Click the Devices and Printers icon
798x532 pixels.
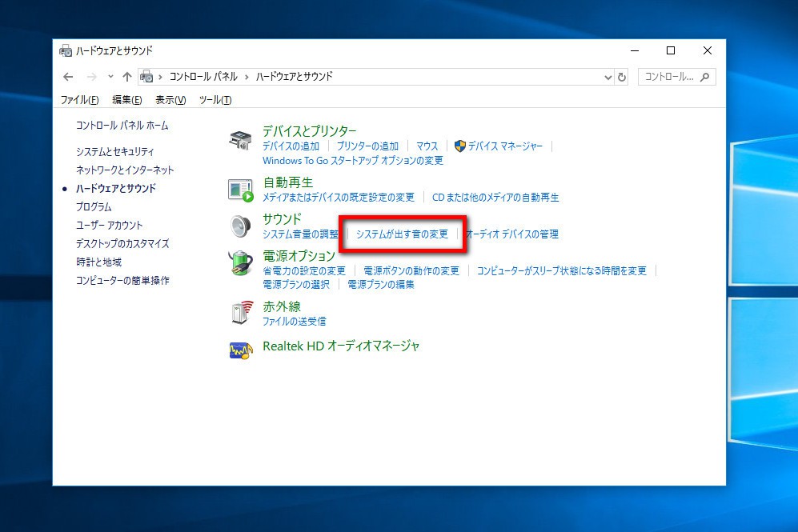[240, 139]
